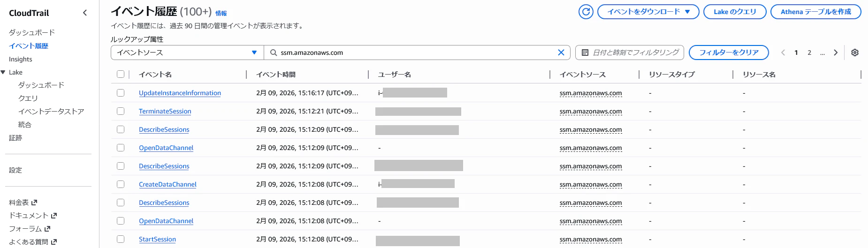Viewport: 868px width, 248px height.
Task: Click the ユーザー名 column header
Action: pos(395,74)
